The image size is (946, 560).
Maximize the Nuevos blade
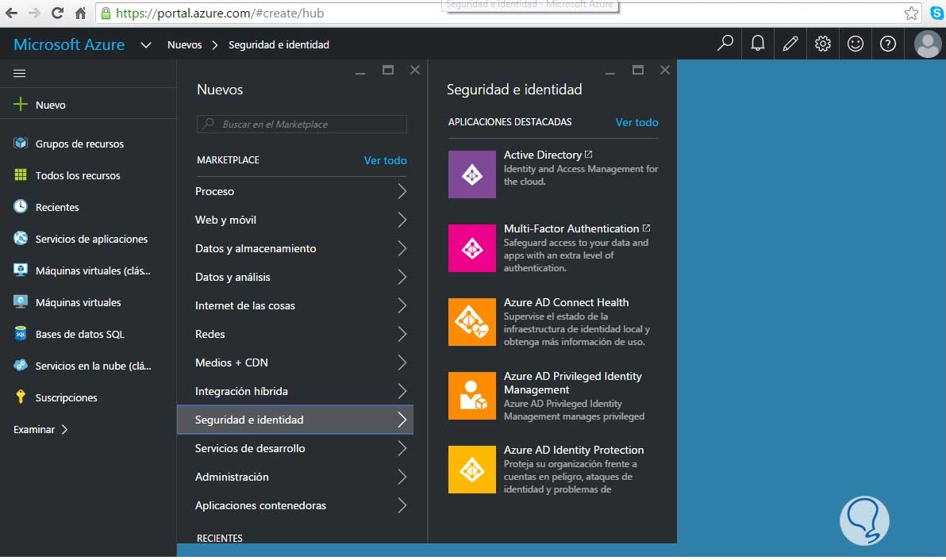[388, 70]
